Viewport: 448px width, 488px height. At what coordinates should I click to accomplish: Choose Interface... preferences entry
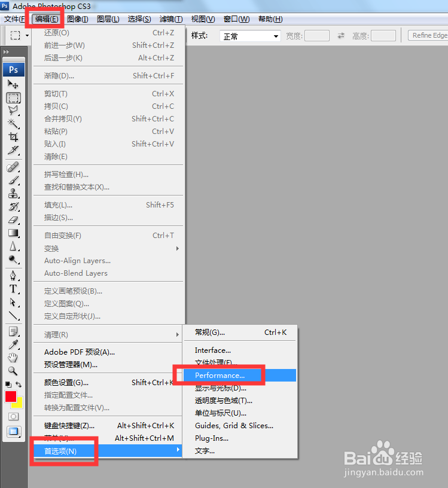[240, 350]
